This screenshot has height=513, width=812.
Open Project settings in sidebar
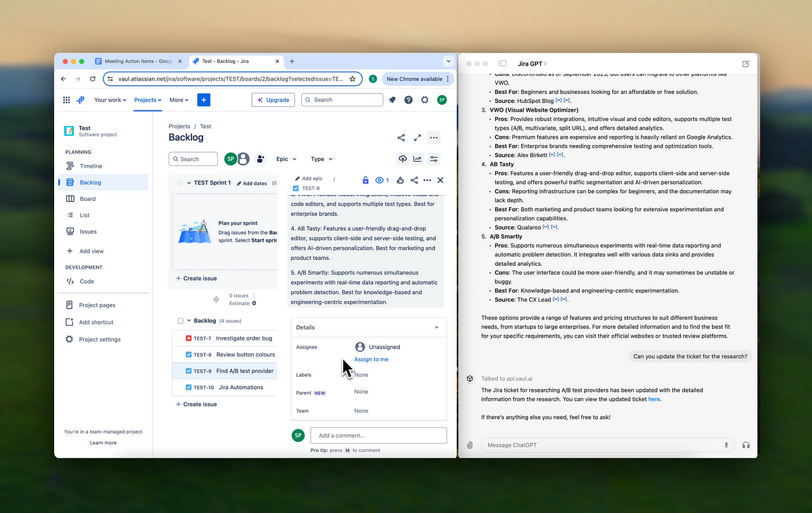tap(103, 340)
